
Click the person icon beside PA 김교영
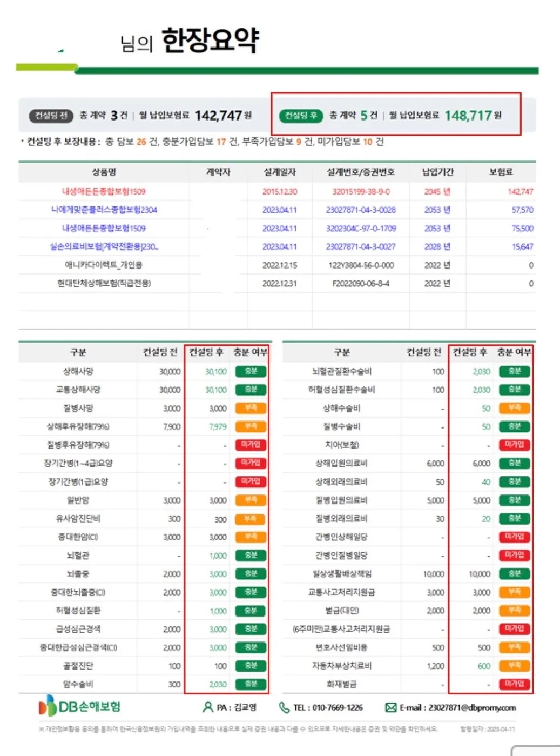[x=208, y=707]
